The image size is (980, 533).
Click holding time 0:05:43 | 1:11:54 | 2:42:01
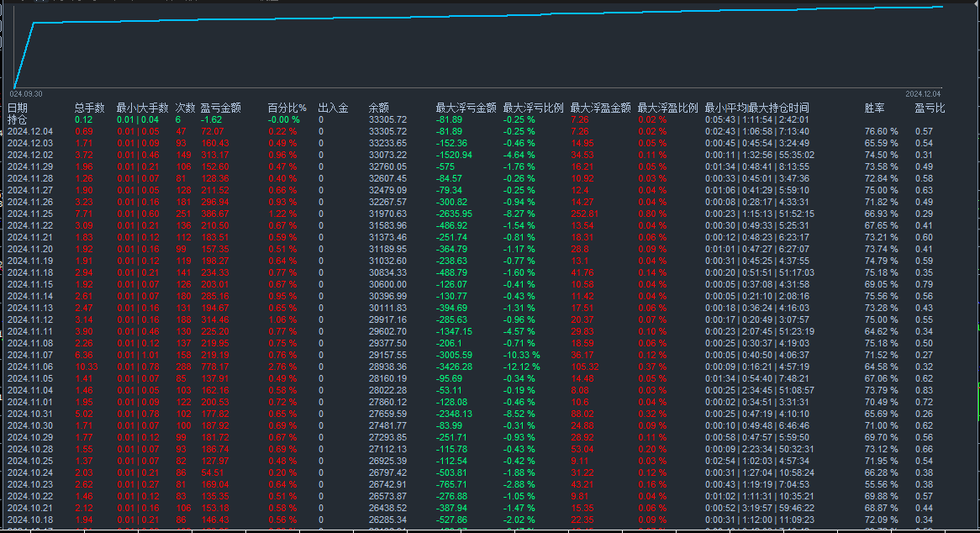tap(757, 120)
